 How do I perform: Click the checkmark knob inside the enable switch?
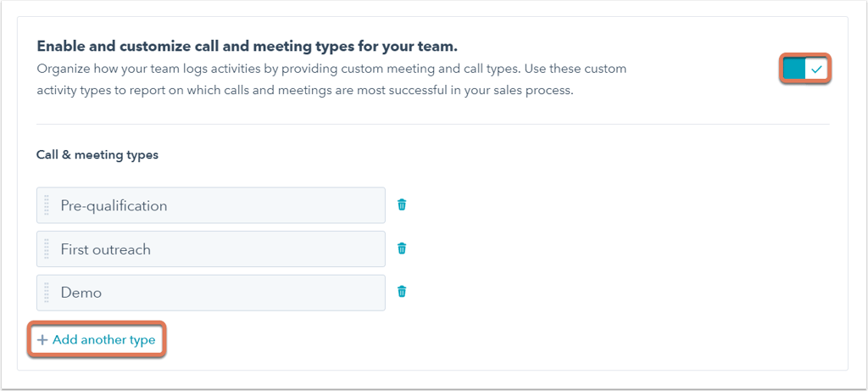(x=816, y=70)
